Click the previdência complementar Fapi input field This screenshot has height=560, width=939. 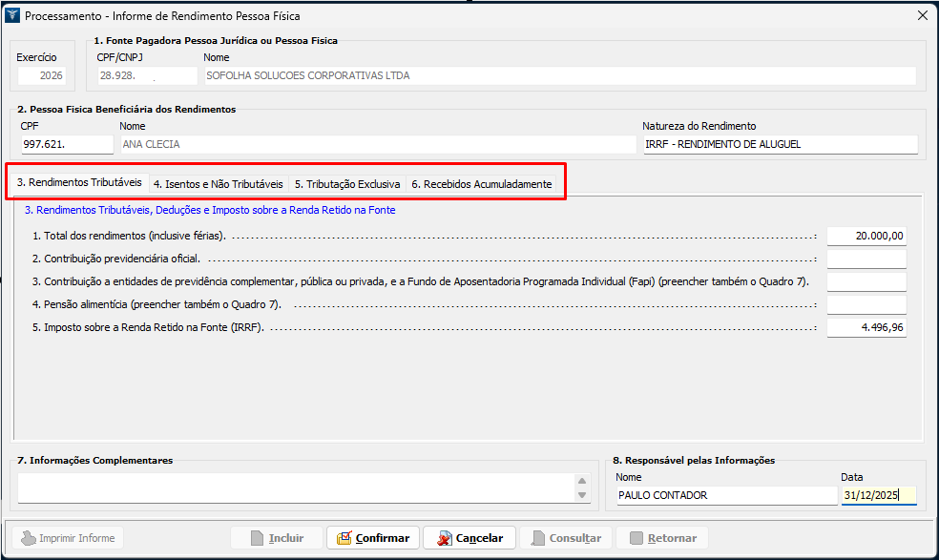[866, 281]
